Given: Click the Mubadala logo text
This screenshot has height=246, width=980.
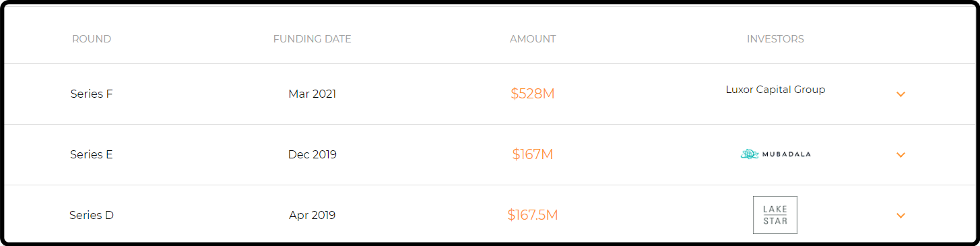Looking at the screenshot, I should [786, 154].
